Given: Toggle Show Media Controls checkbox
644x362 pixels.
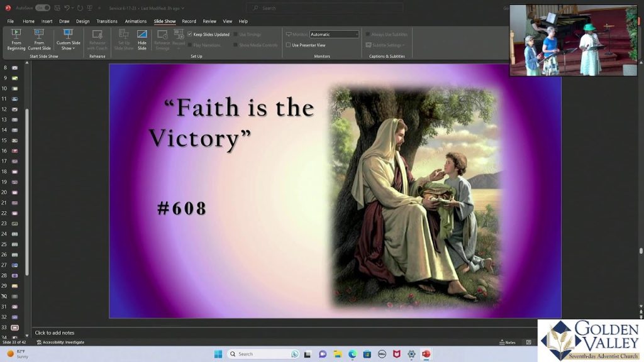Looking at the screenshot, I should (255, 45).
